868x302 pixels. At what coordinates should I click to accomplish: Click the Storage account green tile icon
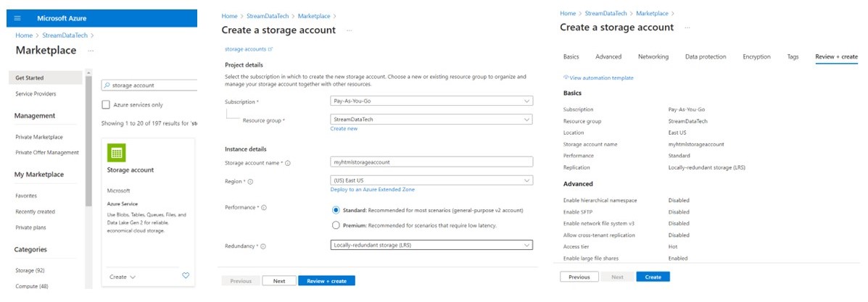click(116, 153)
